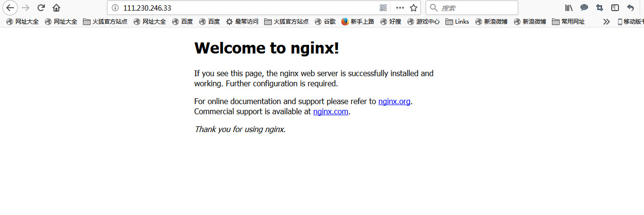Open the 最常访问 bookmark menu
This screenshot has width=644, height=215.
click(242, 21)
